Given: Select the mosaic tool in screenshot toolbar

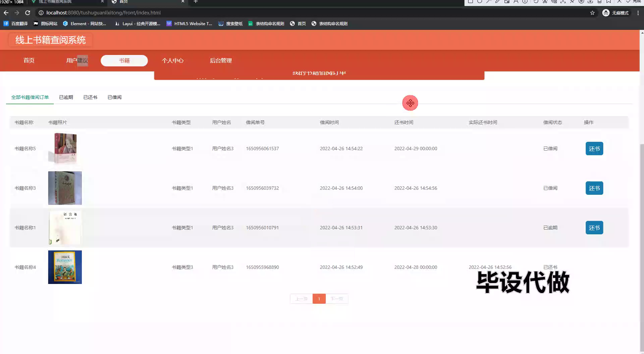Looking at the screenshot, I should (507, 1).
